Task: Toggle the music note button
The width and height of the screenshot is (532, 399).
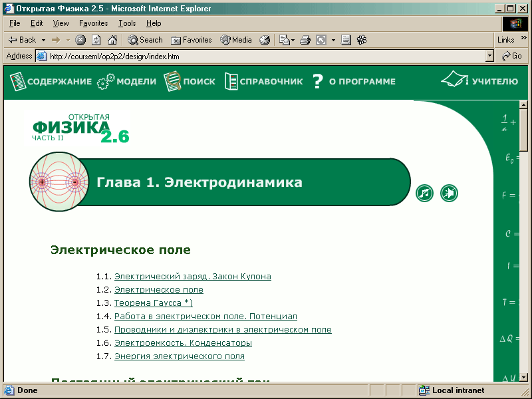Action: pyautogui.click(x=424, y=193)
